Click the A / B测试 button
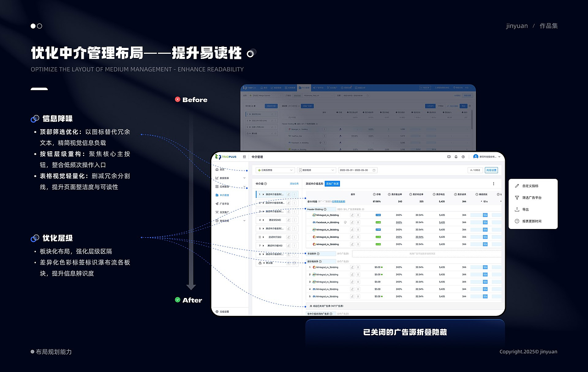This screenshot has width=588, height=372. click(475, 170)
